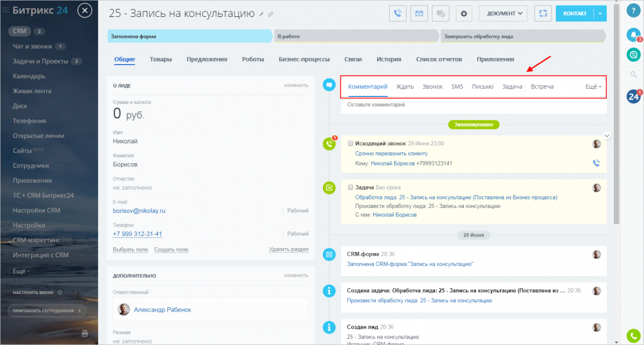Check the Задача completion checkbox
This screenshot has height=345, width=644.
tap(351, 187)
